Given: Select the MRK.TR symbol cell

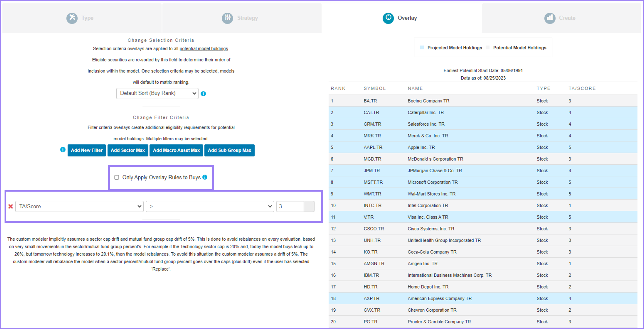Looking at the screenshot, I should tap(372, 136).
